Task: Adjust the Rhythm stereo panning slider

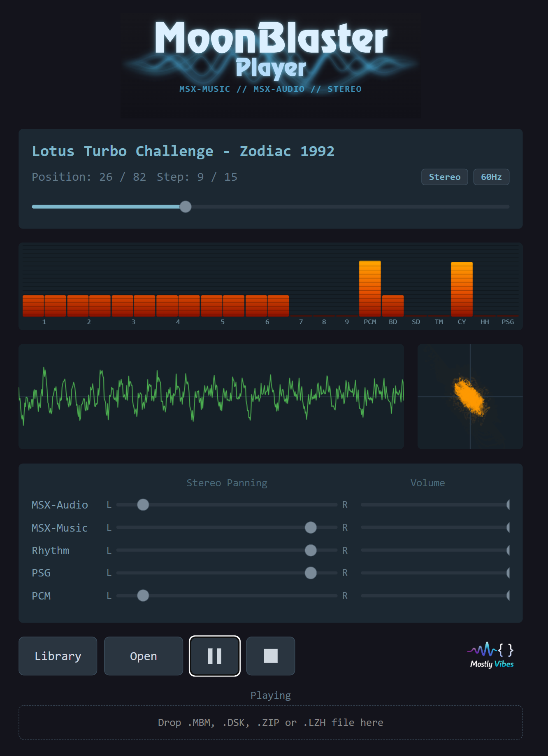Action: pyautogui.click(x=227, y=551)
